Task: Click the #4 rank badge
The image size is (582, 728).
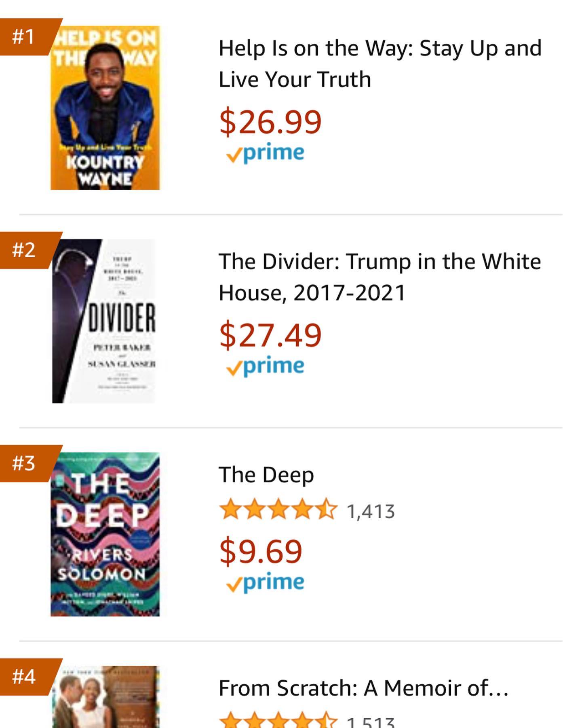Action: (x=28, y=677)
